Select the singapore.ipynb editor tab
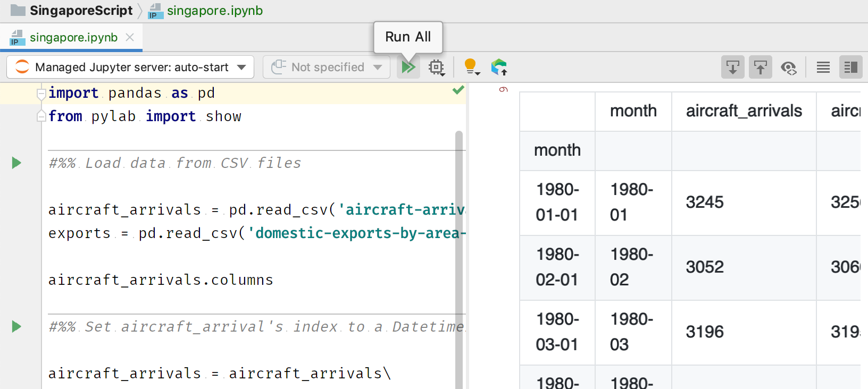Viewport: 868px width, 389px height. point(73,38)
